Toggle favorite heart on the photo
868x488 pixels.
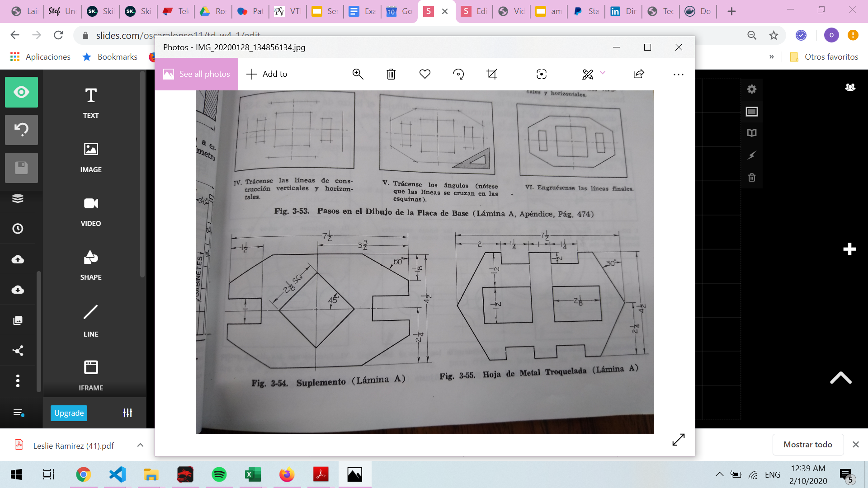(x=425, y=74)
